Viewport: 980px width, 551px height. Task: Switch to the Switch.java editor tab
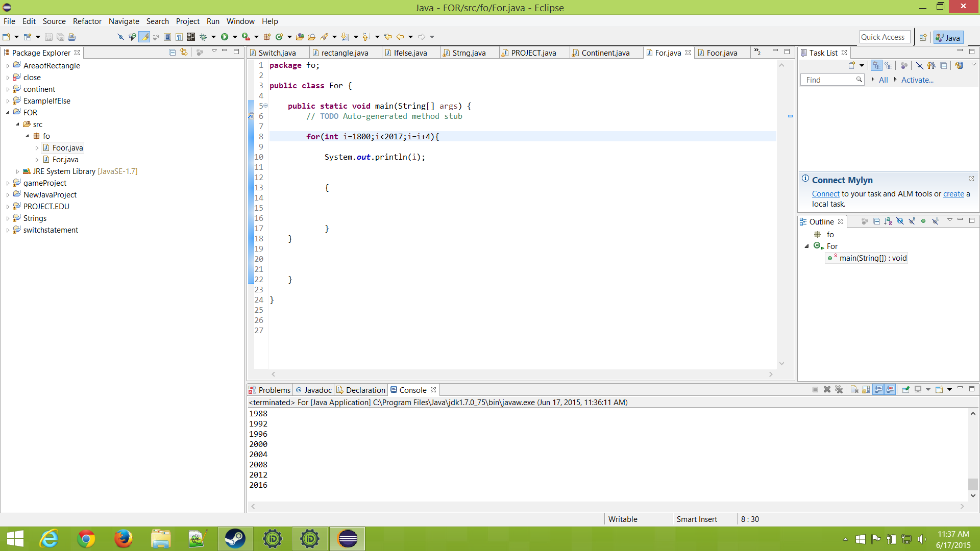click(x=277, y=53)
